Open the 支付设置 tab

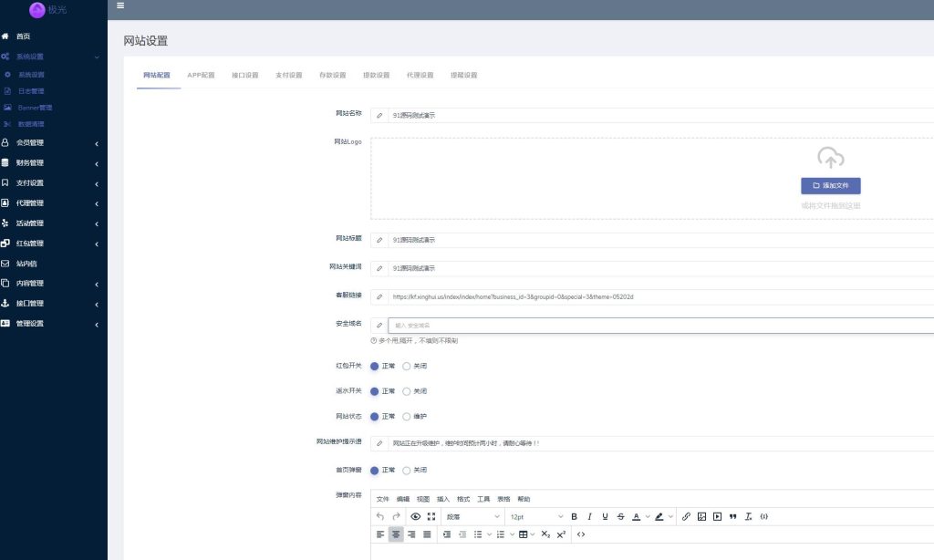coord(288,75)
